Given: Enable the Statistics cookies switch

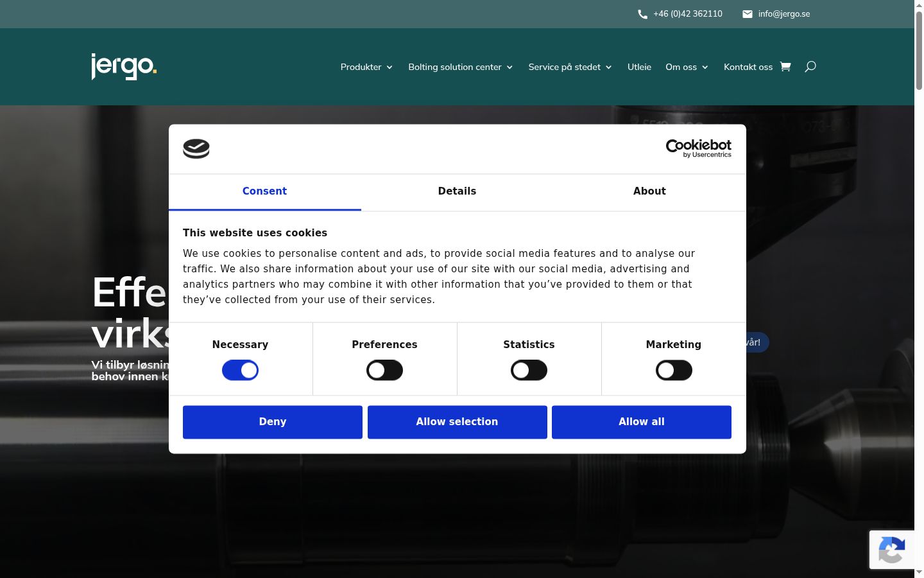Looking at the screenshot, I should pos(529,371).
